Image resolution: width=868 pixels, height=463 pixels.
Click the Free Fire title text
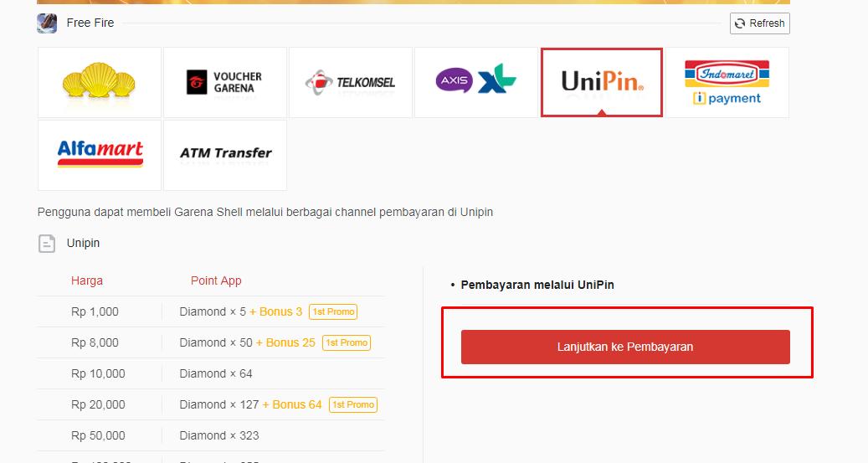coord(90,23)
